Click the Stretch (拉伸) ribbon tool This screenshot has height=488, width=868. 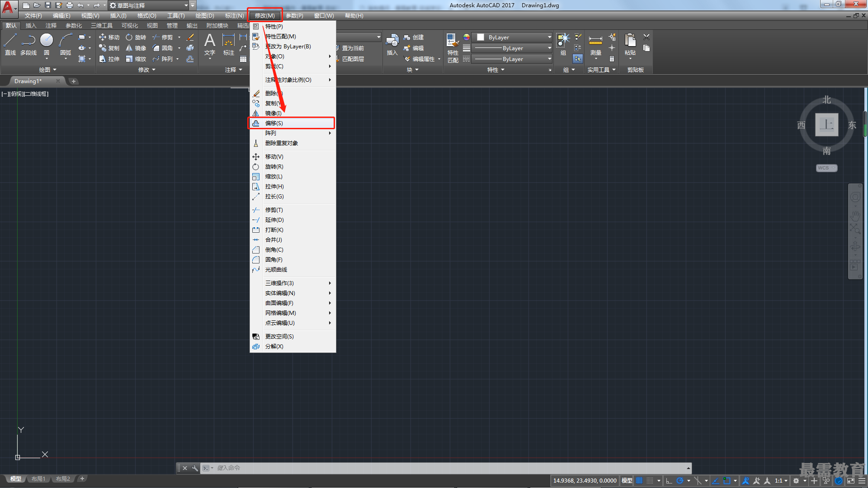[109, 59]
